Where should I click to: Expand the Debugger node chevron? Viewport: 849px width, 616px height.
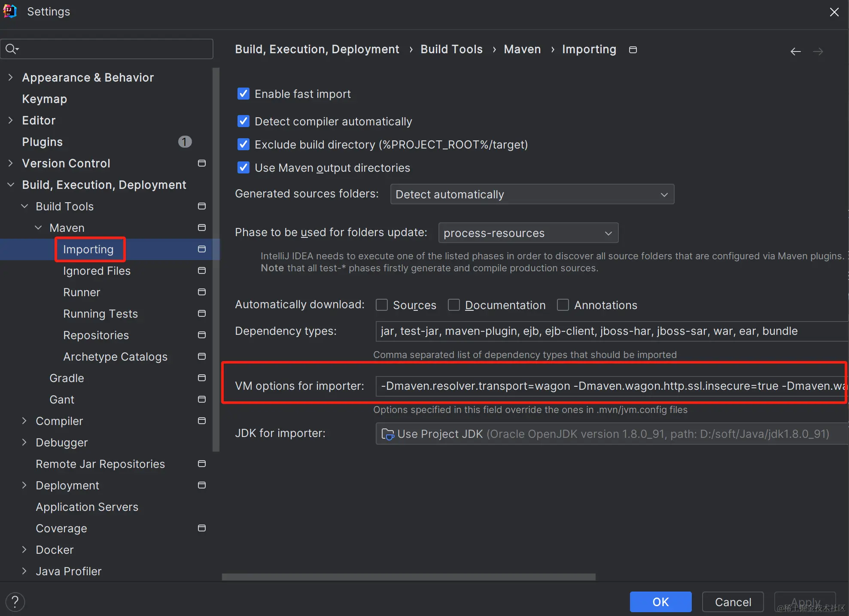[x=24, y=442]
